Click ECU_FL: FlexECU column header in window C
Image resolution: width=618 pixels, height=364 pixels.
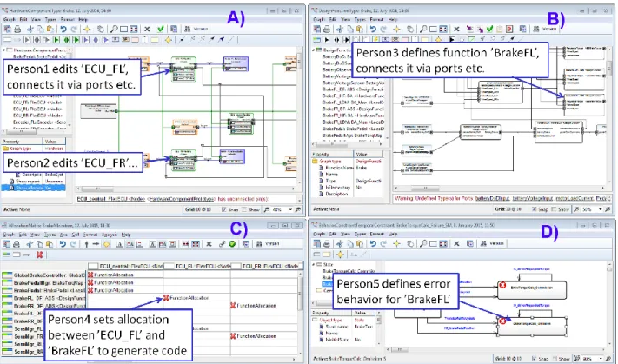pyautogui.click(x=196, y=267)
